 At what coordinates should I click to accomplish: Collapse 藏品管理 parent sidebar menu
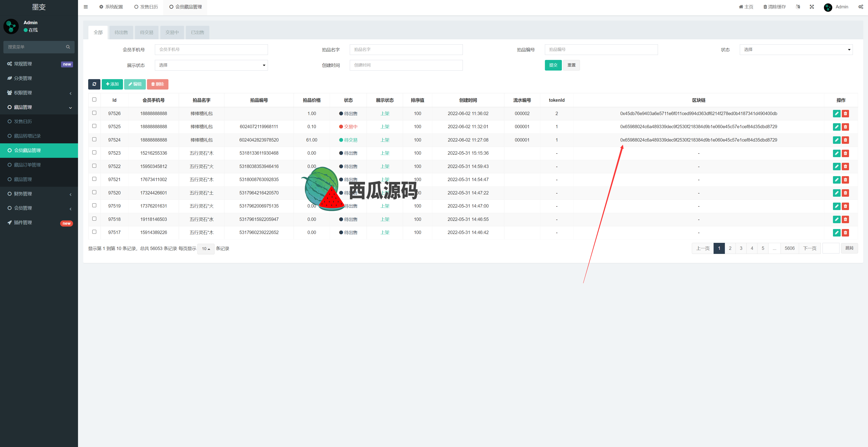pyautogui.click(x=39, y=107)
